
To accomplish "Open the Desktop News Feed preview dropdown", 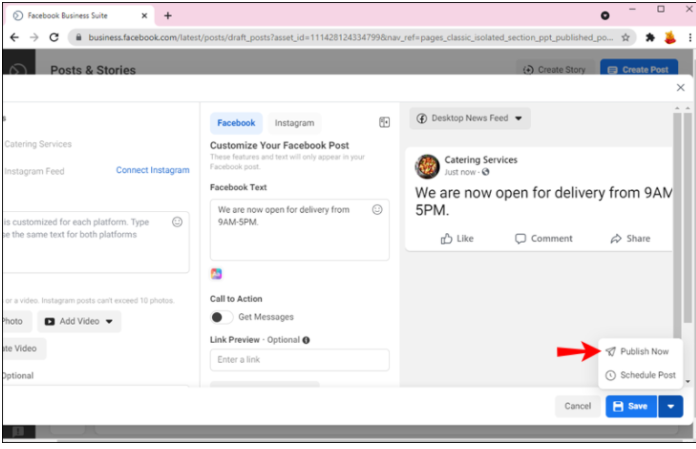I will [x=470, y=118].
